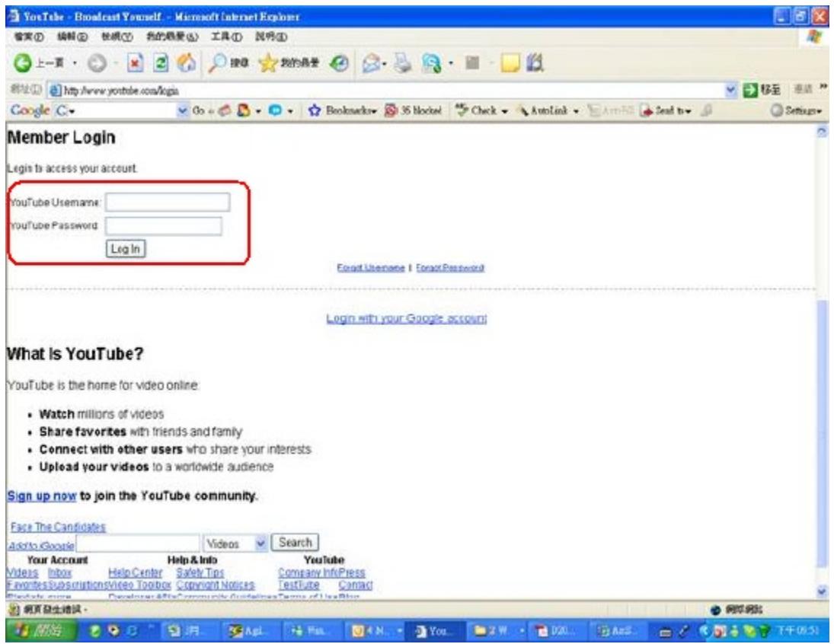
Task: Click into the YouTube Password field
Action: [163, 226]
